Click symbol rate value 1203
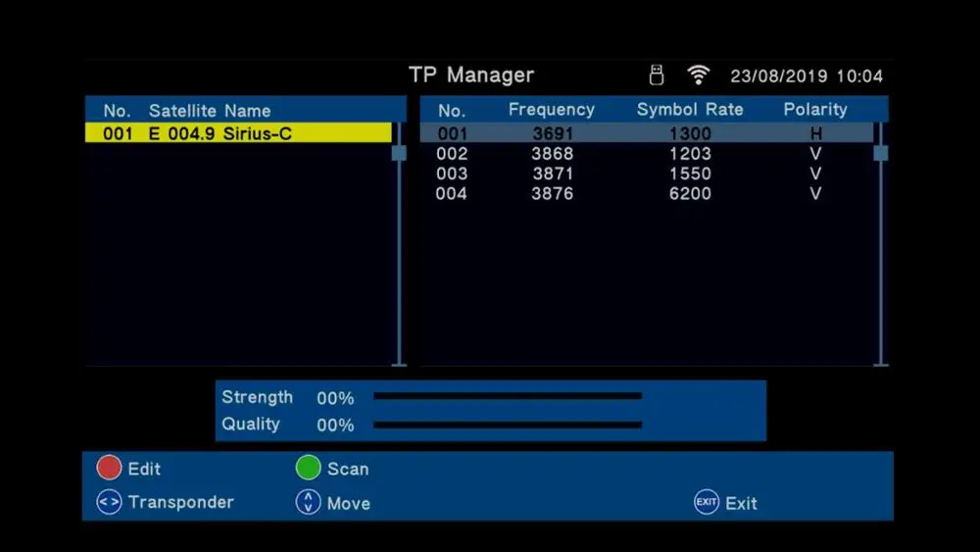This screenshot has height=552, width=980. (x=690, y=154)
